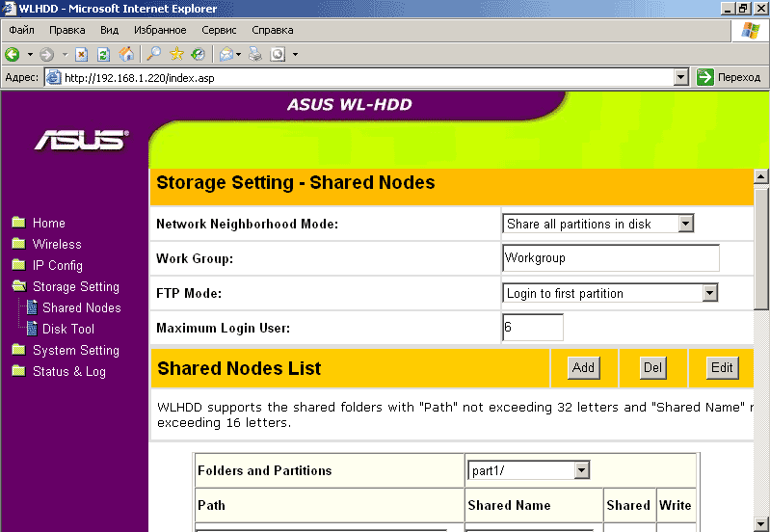Click the ASUS logo

tap(82, 140)
